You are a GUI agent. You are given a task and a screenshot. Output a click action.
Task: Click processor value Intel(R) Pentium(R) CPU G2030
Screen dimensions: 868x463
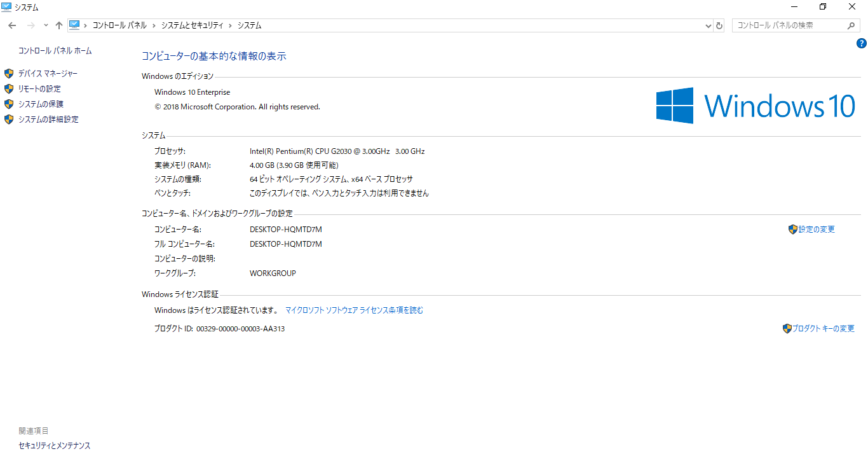tap(337, 151)
